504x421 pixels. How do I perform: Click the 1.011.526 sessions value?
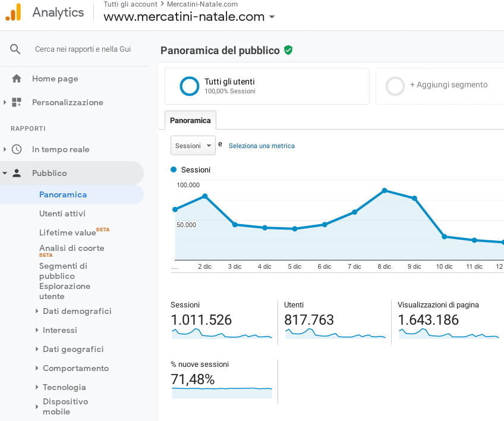(x=201, y=320)
